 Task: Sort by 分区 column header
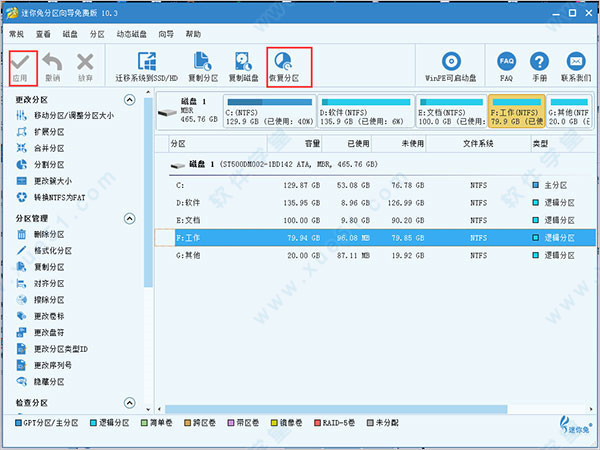218,144
